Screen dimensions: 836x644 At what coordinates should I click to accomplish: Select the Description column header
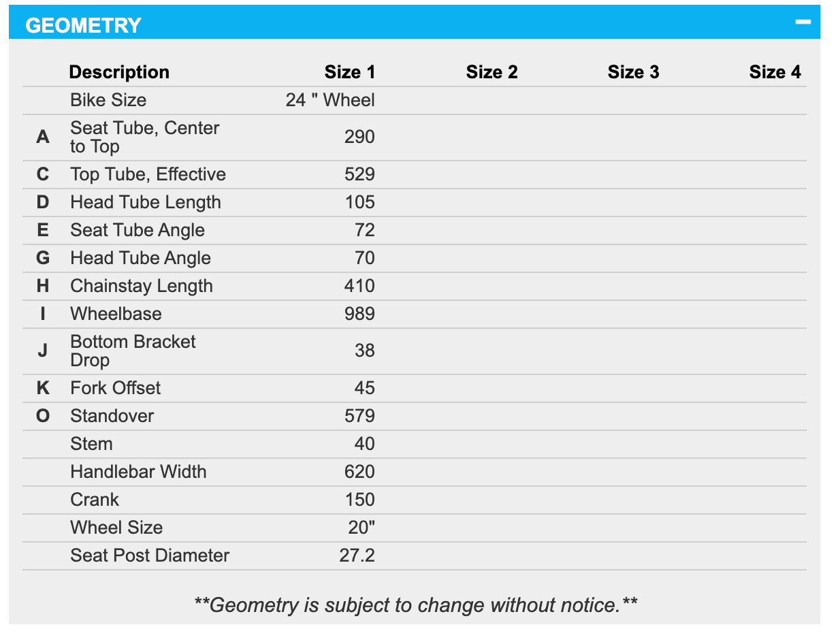[119, 72]
